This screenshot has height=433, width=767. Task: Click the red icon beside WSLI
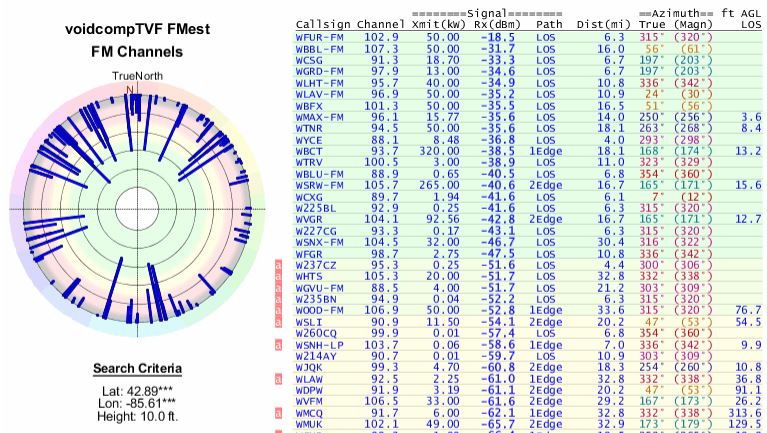coord(280,322)
